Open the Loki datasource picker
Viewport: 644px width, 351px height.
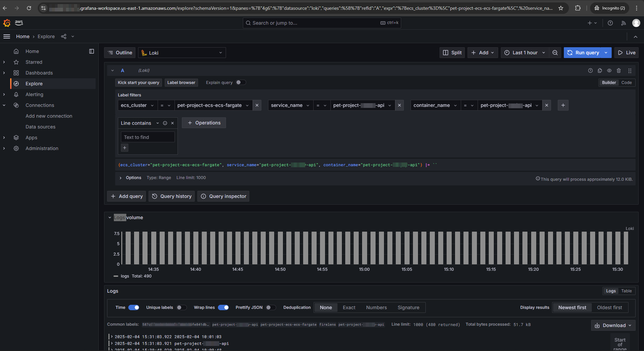pyautogui.click(x=182, y=52)
